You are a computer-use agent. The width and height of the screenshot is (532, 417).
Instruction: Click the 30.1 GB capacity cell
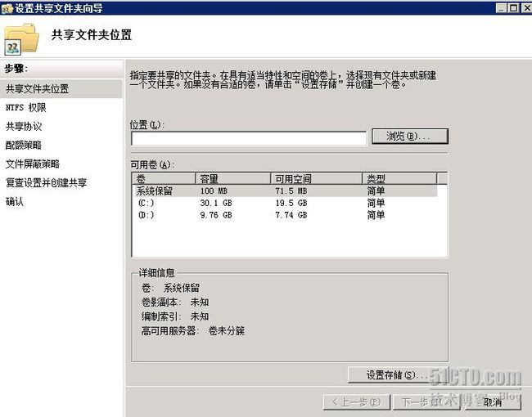tap(216, 203)
